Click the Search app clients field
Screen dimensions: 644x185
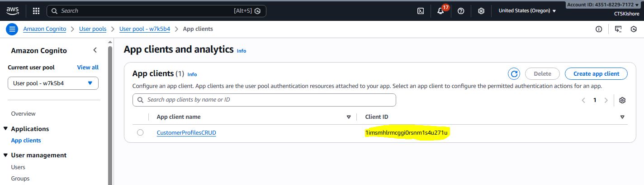pyautogui.click(x=264, y=100)
